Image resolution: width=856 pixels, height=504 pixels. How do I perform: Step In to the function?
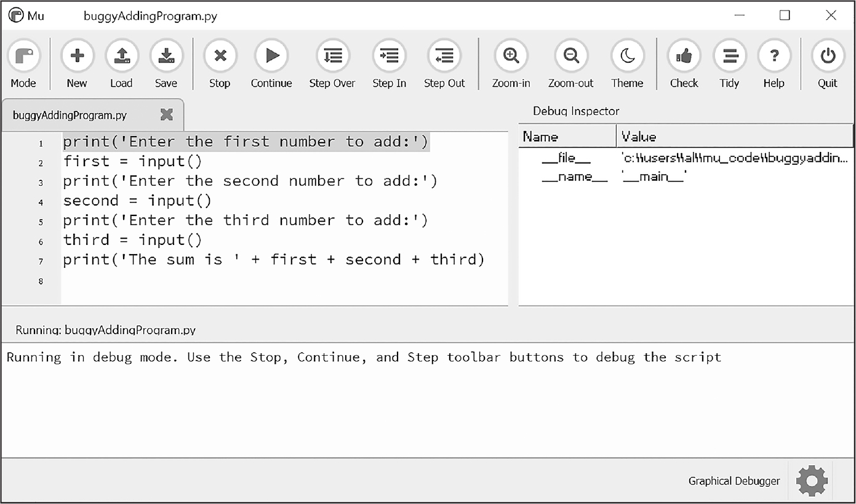(389, 64)
